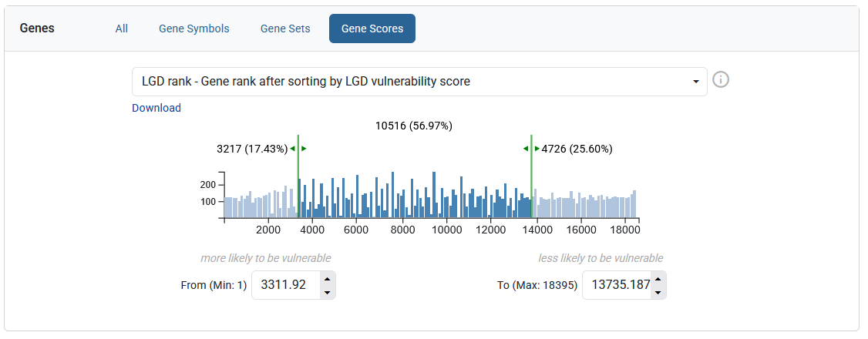Select the Gene Scores tab

click(372, 29)
